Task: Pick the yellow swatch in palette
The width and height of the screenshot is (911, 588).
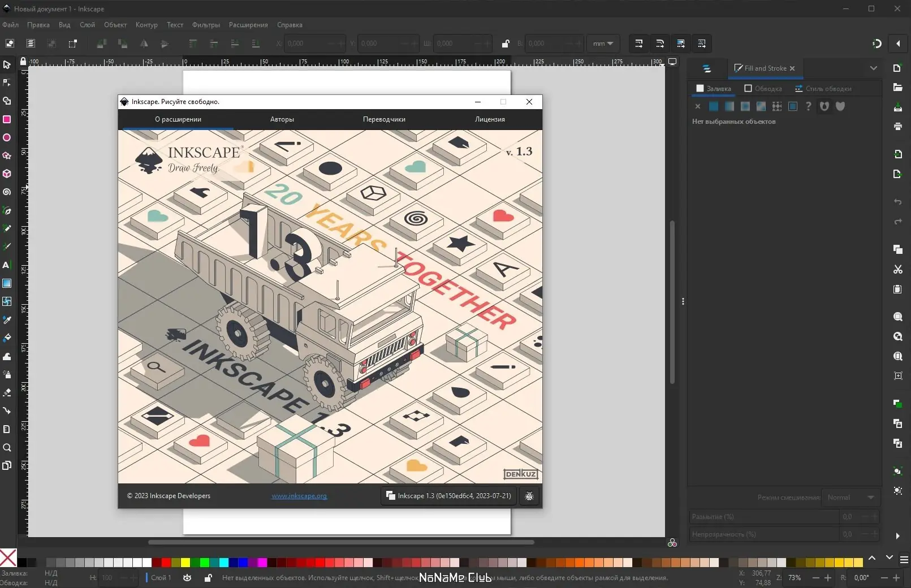Action: coord(185,563)
